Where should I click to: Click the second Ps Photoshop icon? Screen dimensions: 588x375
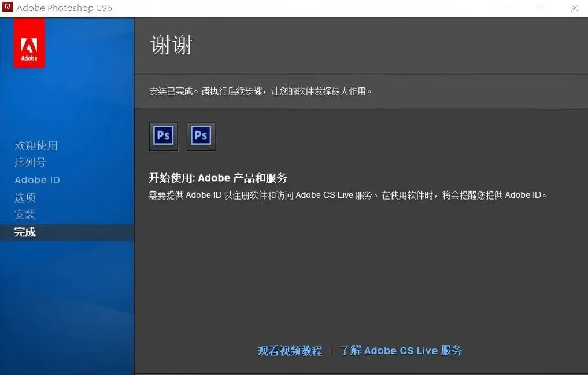[201, 136]
